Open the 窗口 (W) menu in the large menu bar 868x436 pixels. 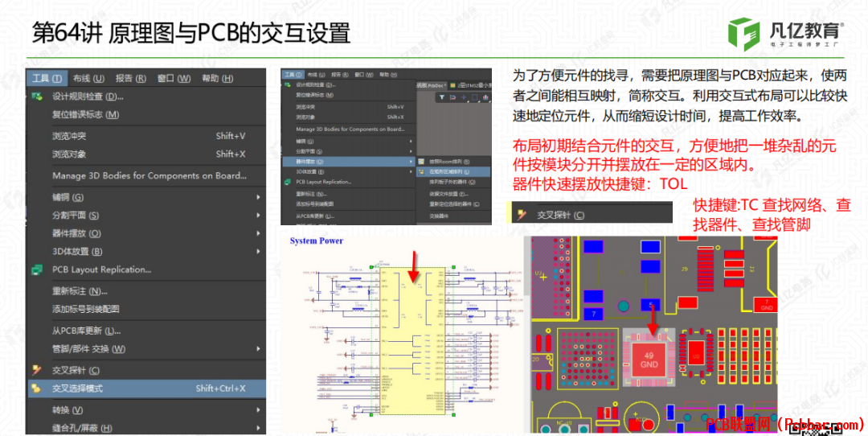(x=174, y=78)
